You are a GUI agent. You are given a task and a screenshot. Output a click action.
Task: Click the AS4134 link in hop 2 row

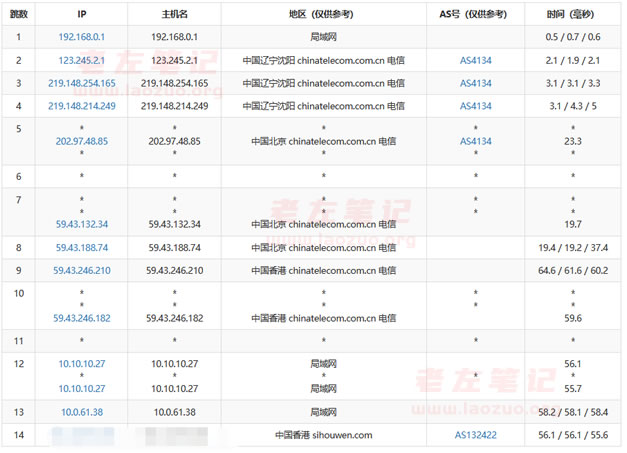475,60
